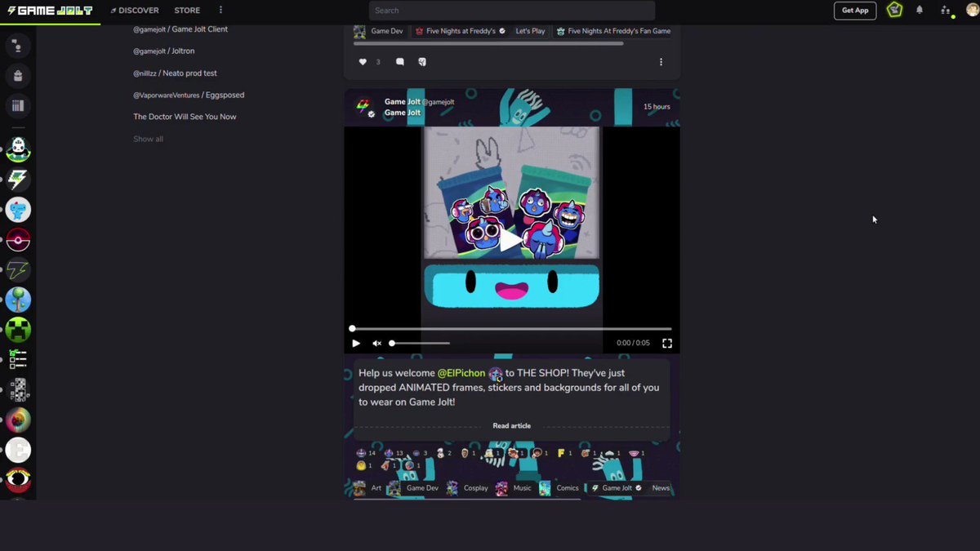The height and width of the screenshot is (551, 980).
Task: Open the Game Jolt author avatar on the post
Action: tap(363, 107)
